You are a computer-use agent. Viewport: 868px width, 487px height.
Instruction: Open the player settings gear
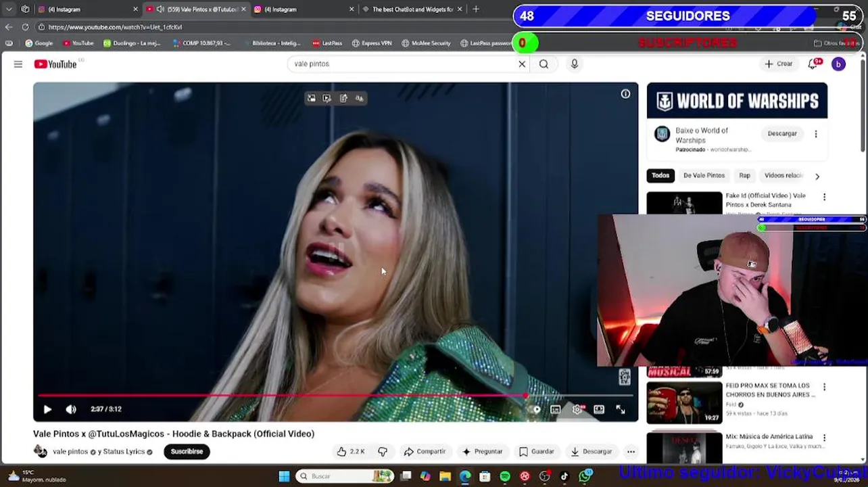point(577,409)
